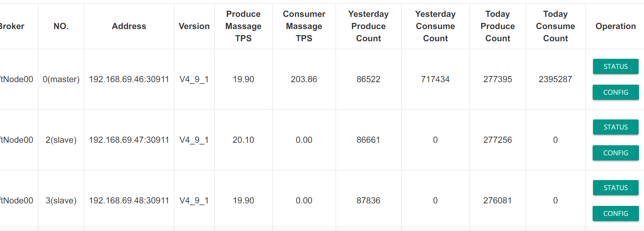
Task: Click the 2395287 today consume value
Action: 555,79
